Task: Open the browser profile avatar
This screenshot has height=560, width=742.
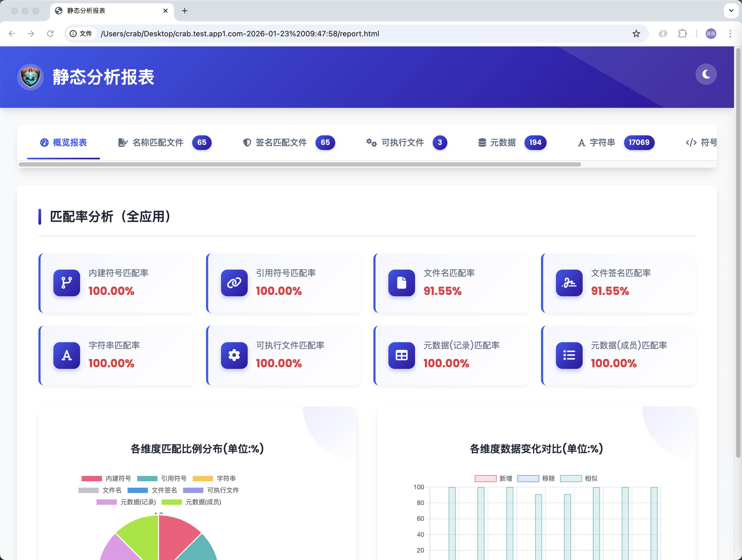Action: coord(711,34)
